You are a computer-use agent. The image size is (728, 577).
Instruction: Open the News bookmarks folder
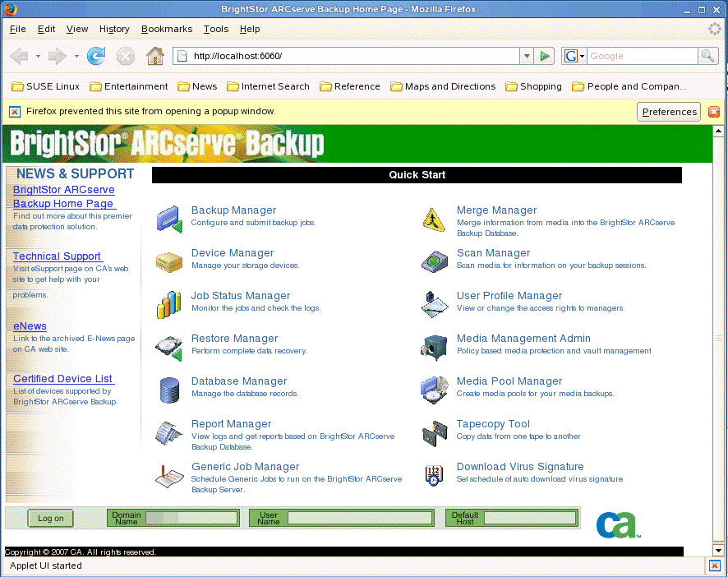coord(197,86)
